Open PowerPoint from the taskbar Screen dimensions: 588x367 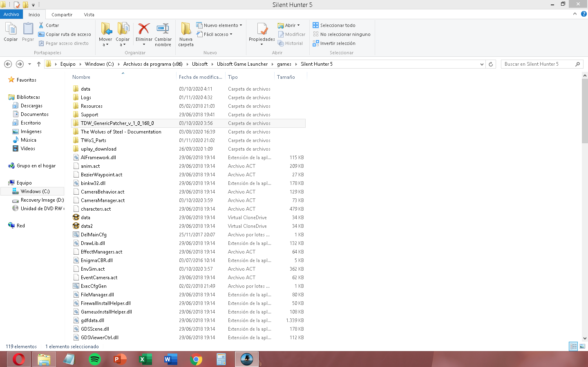tap(120, 359)
